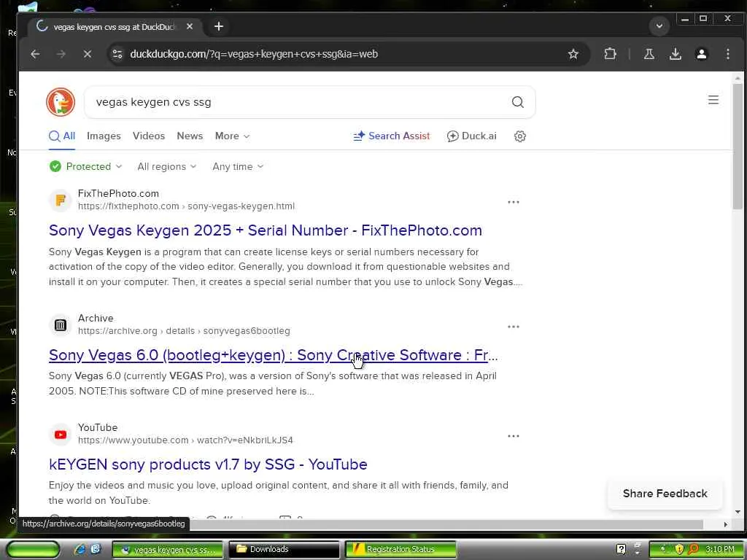
Task: Open more options for YouTube result
Action: (513, 436)
